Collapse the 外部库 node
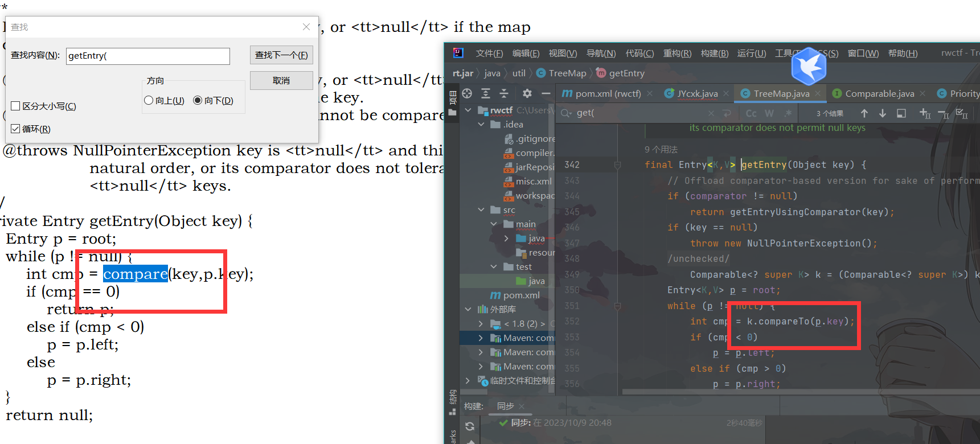Image resolution: width=980 pixels, height=444 pixels. (x=468, y=309)
